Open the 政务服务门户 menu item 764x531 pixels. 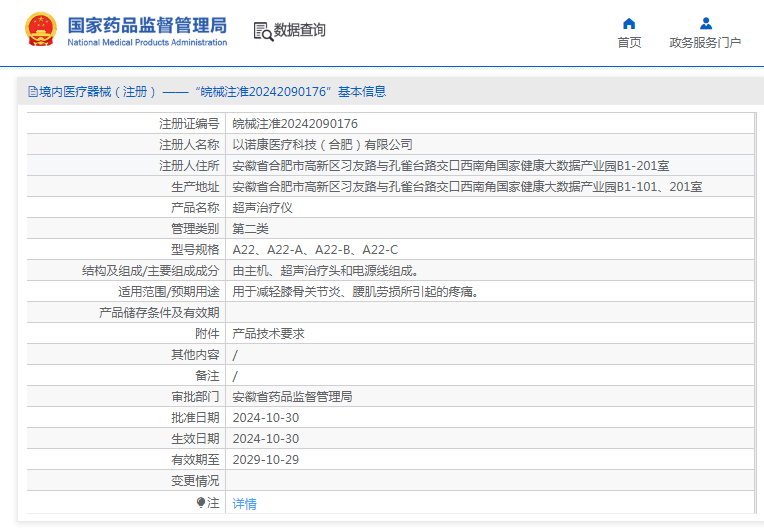pyautogui.click(x=705, y=43)
